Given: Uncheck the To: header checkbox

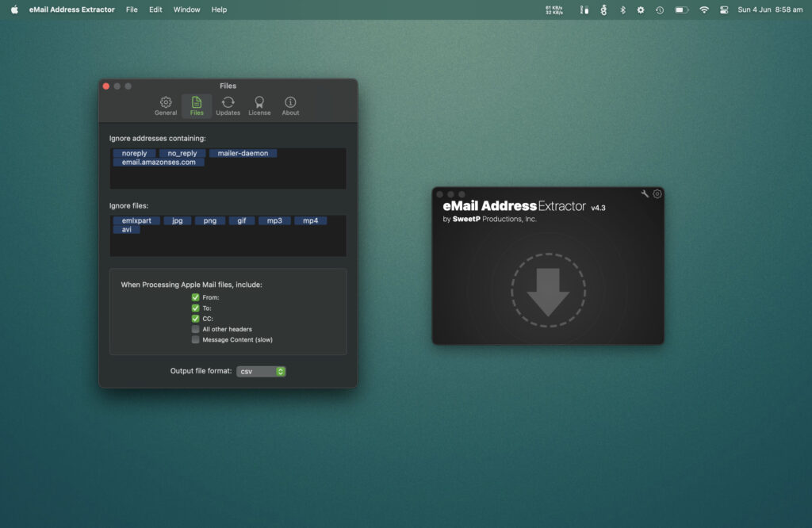Looking at the screenshot, I should [195, 308].
